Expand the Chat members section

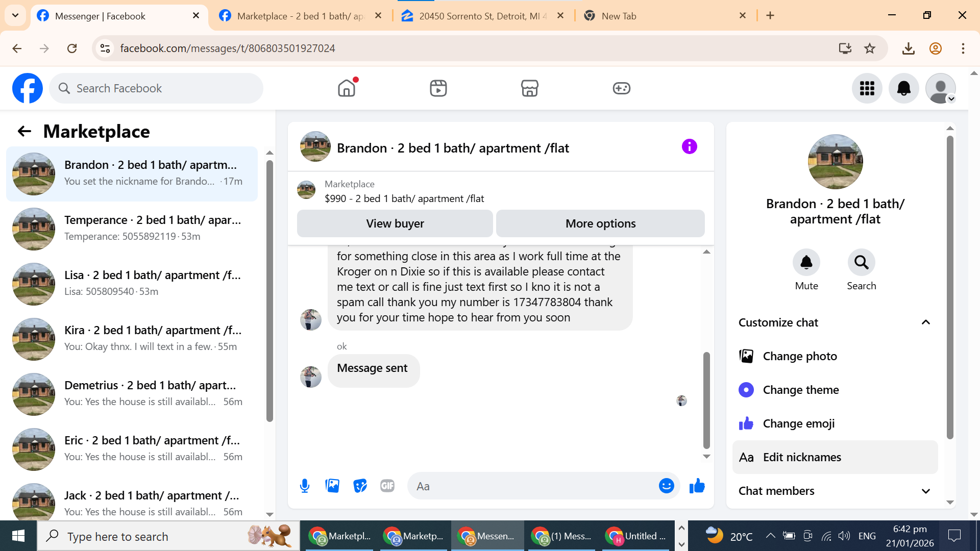[925, 491]
